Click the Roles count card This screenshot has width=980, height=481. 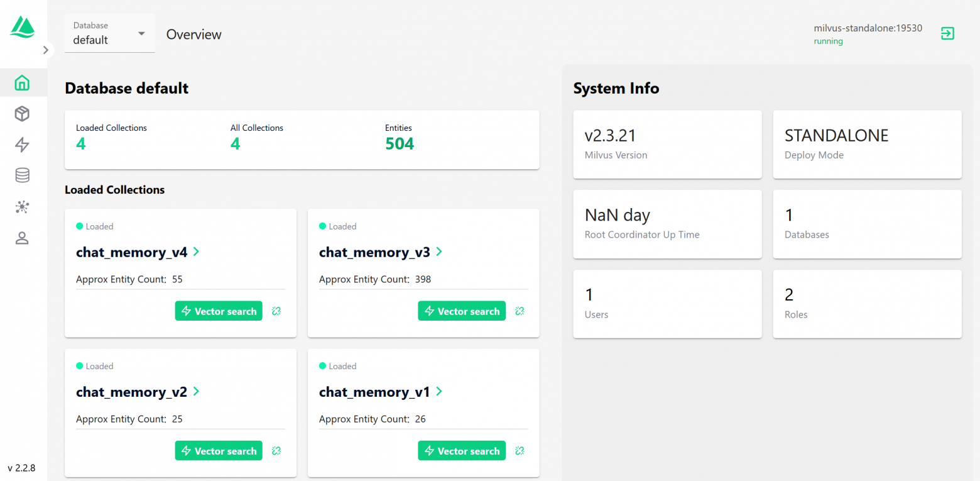pos(868,304)
